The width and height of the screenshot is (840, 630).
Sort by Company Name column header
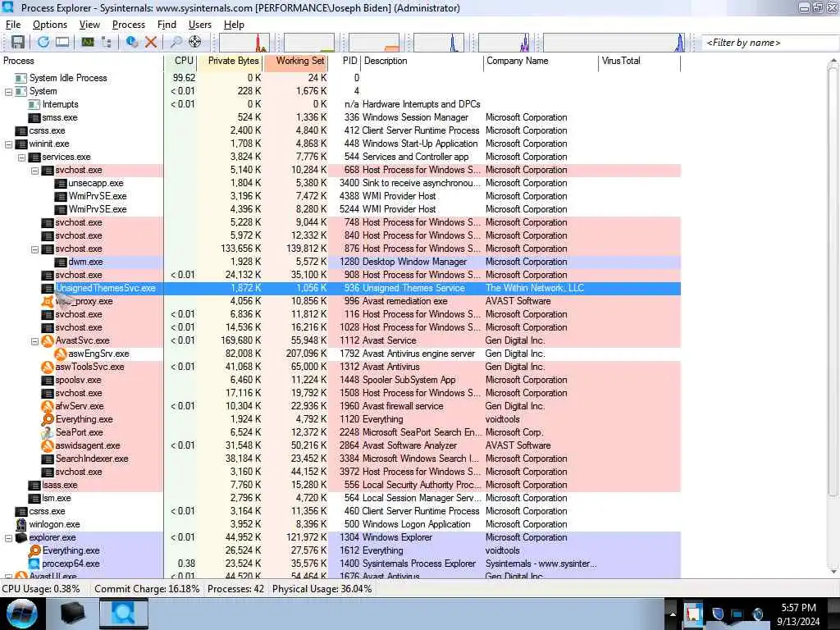(541, 61)
